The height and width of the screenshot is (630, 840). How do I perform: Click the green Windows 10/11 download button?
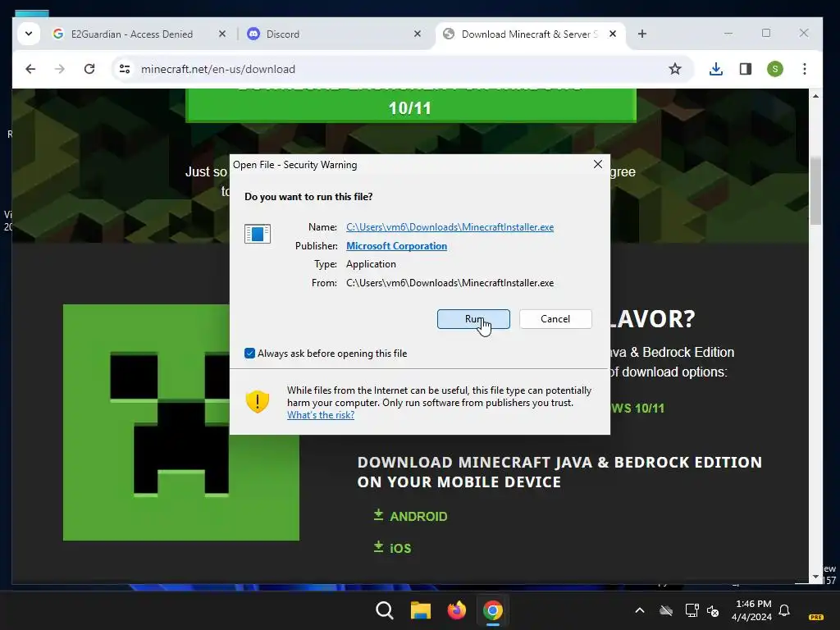(x=410, y=106)
